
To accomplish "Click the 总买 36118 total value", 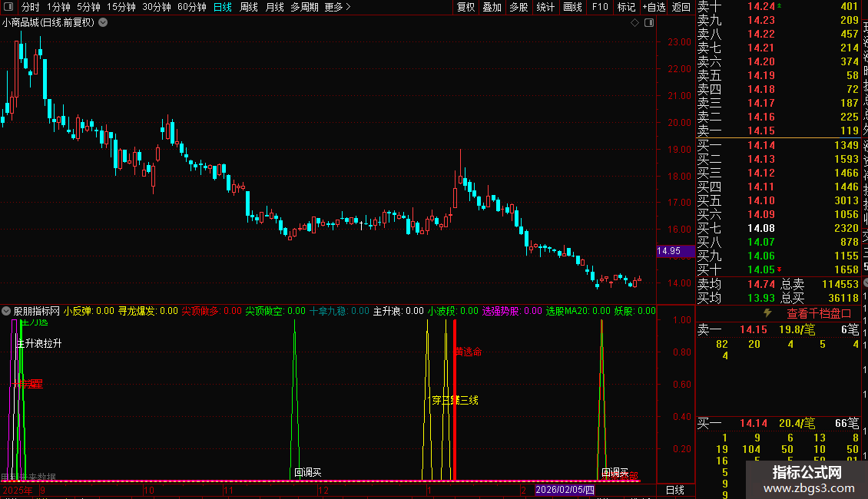I will coord(843,298).
